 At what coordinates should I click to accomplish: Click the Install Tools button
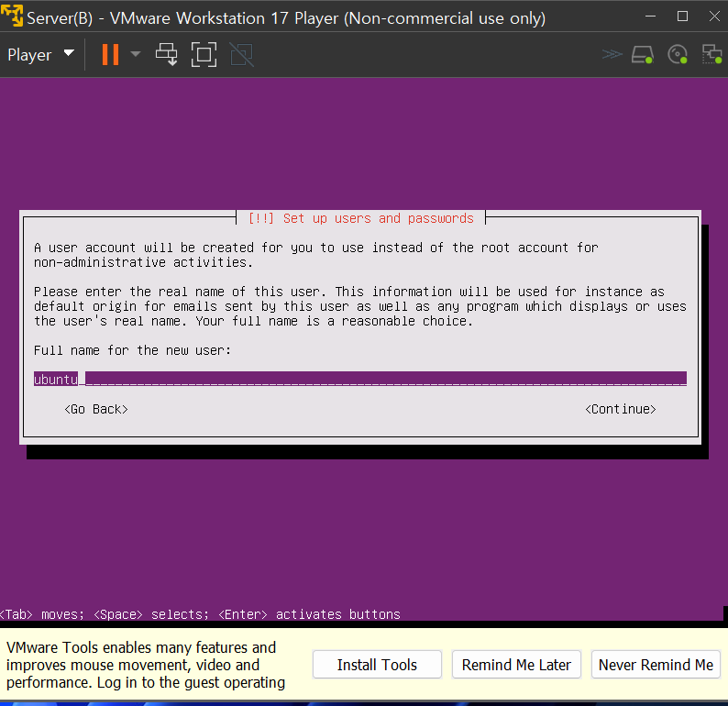click(x=377, y=664)
